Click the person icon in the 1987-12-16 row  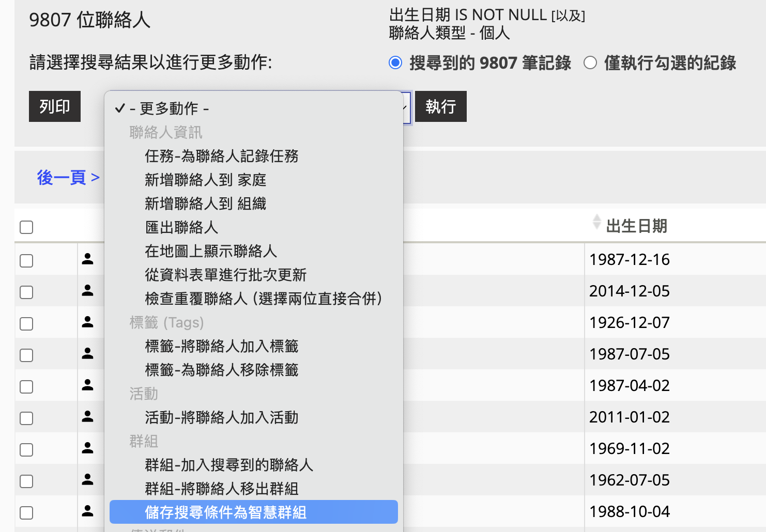pyautogui.click(x=88, y=259)
